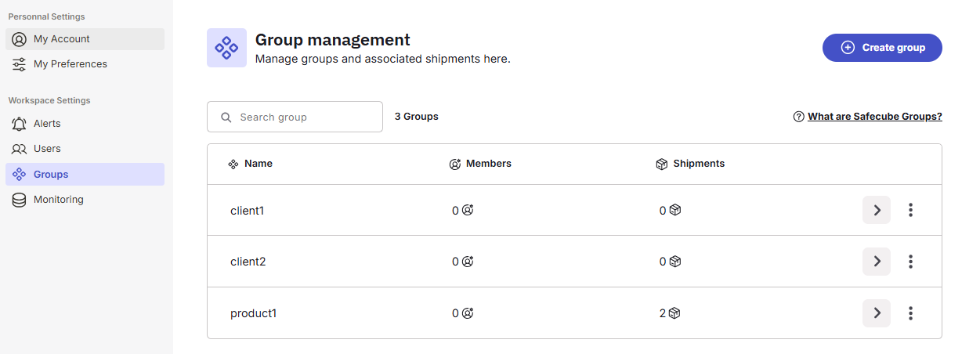The width and height of the screenshot is (980, 354).
Task: Open My Preferences in the sidebar
Action: 70,64
